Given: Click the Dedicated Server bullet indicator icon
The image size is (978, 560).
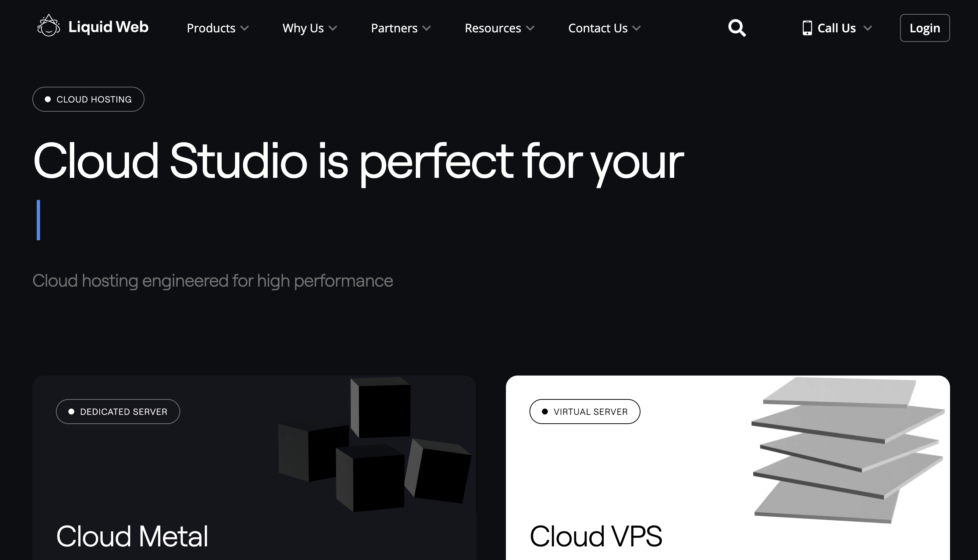Looking at the screenshot, I should point(71,412).
